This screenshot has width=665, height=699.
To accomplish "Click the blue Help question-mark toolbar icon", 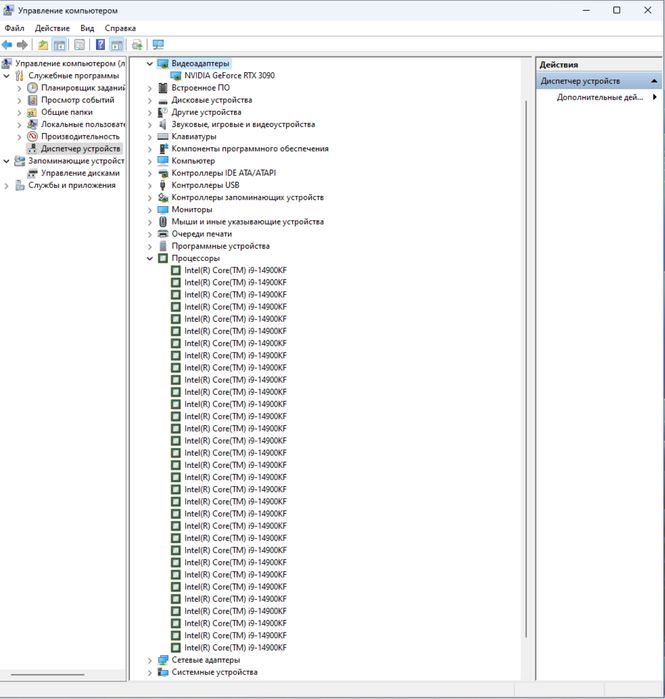I will (x=100, y=45).
